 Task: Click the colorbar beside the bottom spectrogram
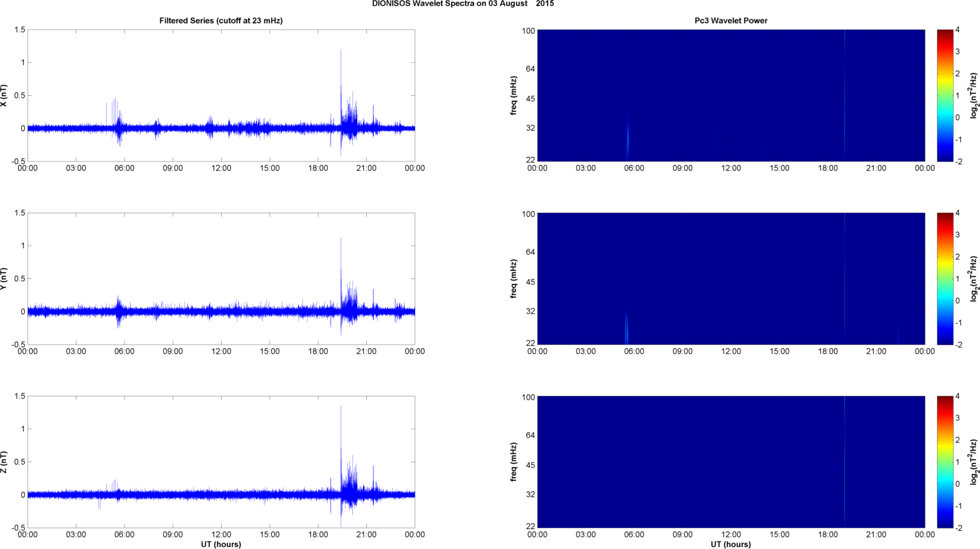[x=945, y=462]
